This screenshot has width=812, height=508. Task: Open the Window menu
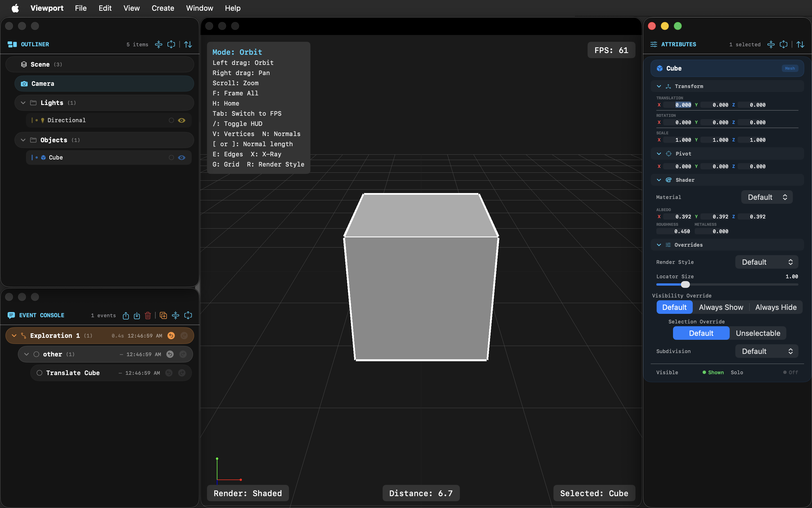coord(200,8)
